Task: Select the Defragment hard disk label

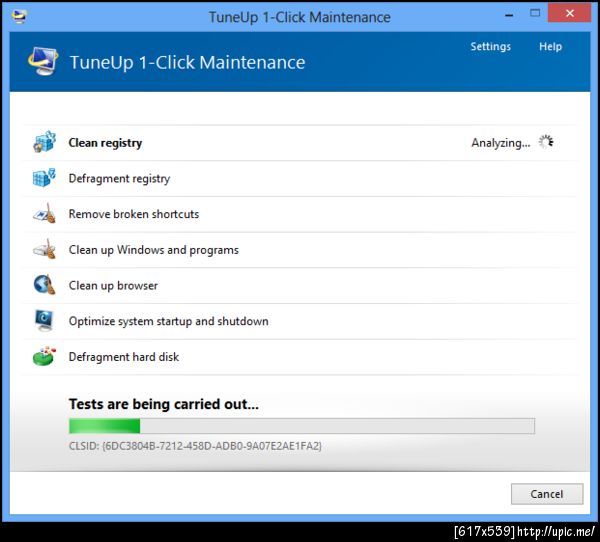Action: coord(124,357)
